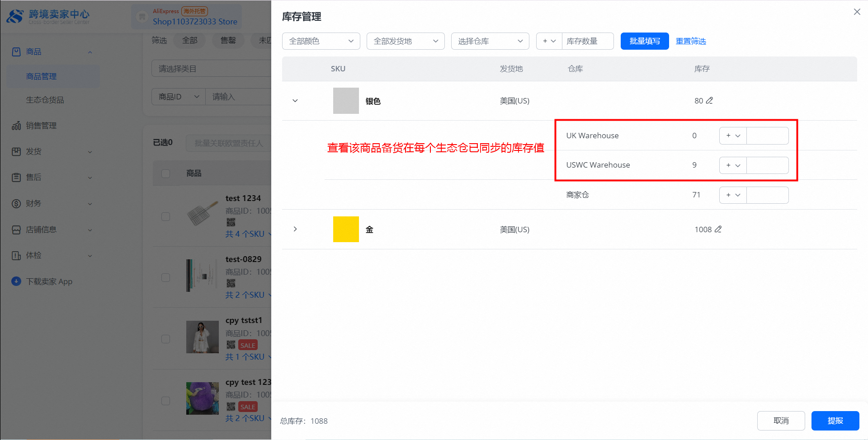This screenshot has height=440, width=868.
Task: Click the 下载卖家 App download icon
Action: tap(16, 281)
